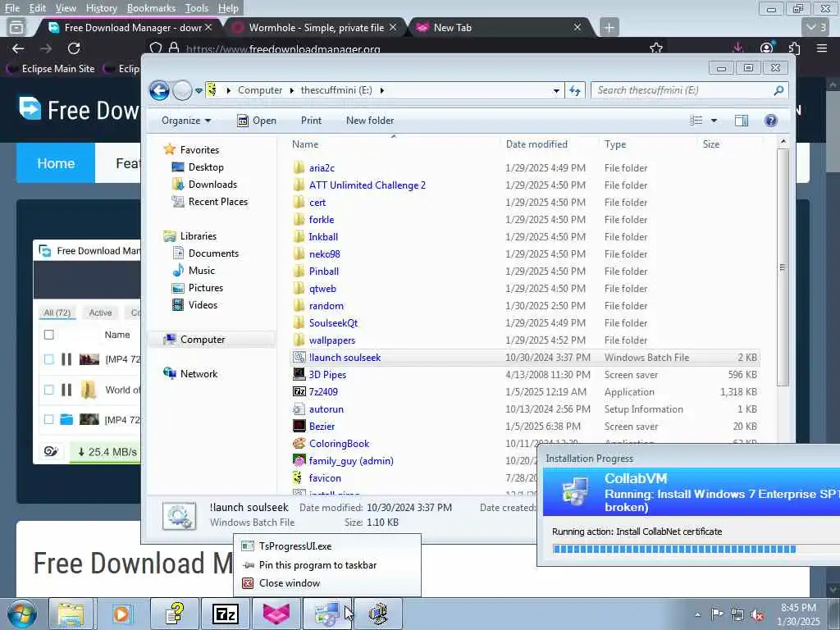Click New folder in Explorer toolbar
The height and width of the screenshot is (630, 840).
pyautogui.click(x=370, y=121)
